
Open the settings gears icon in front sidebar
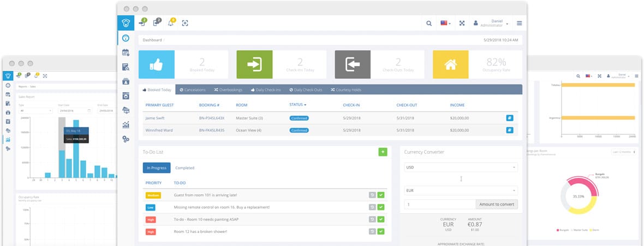126,139
